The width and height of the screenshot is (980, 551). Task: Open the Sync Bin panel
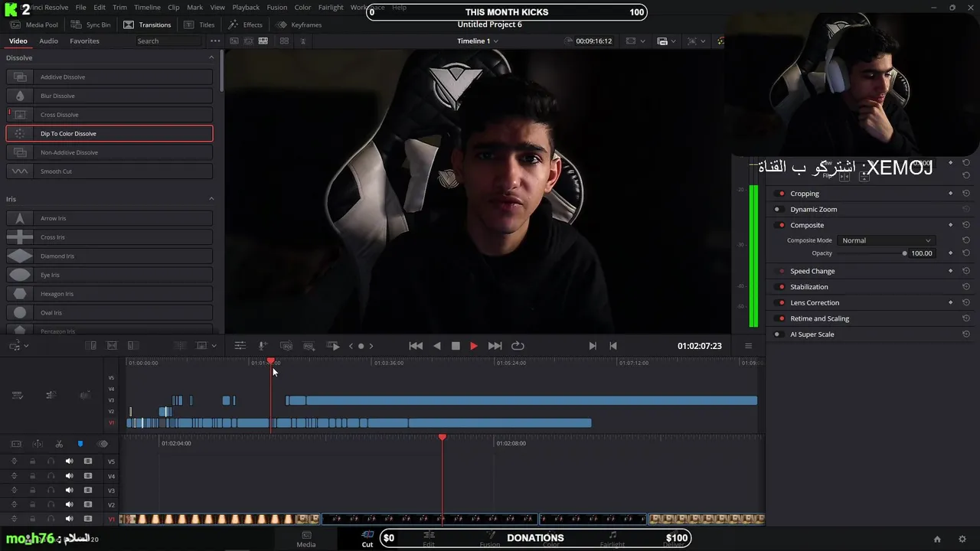click(91, 24)
